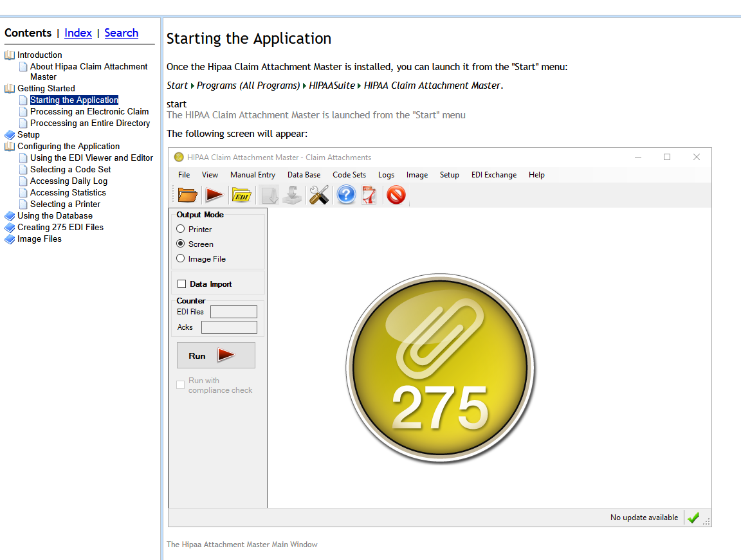Click the No update available status text
The image size is (741, 560).
644,518
